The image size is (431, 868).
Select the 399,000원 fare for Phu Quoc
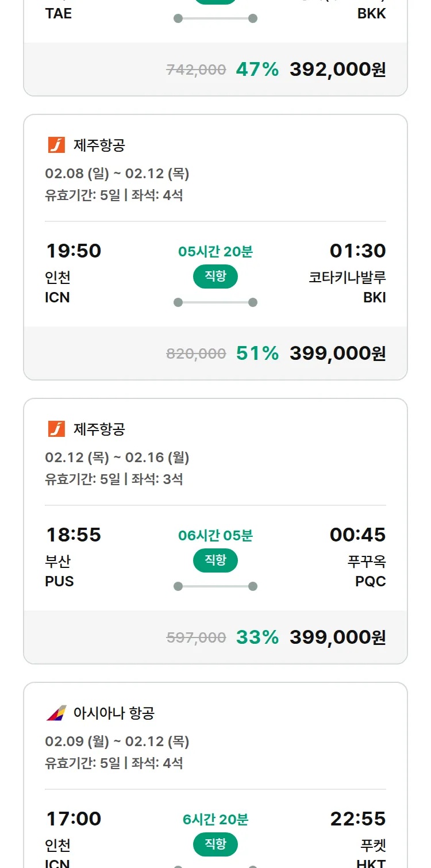click(337, 637)
